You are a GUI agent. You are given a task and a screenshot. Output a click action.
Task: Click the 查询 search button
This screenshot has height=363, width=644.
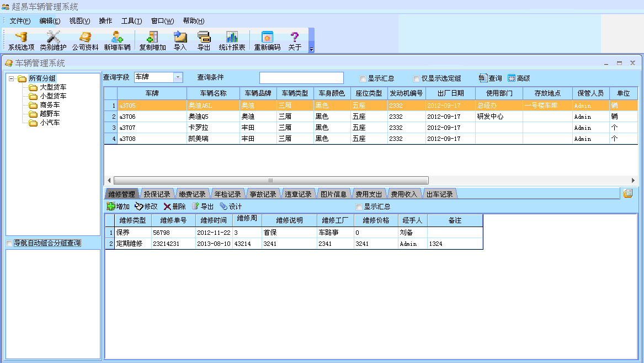491,78
